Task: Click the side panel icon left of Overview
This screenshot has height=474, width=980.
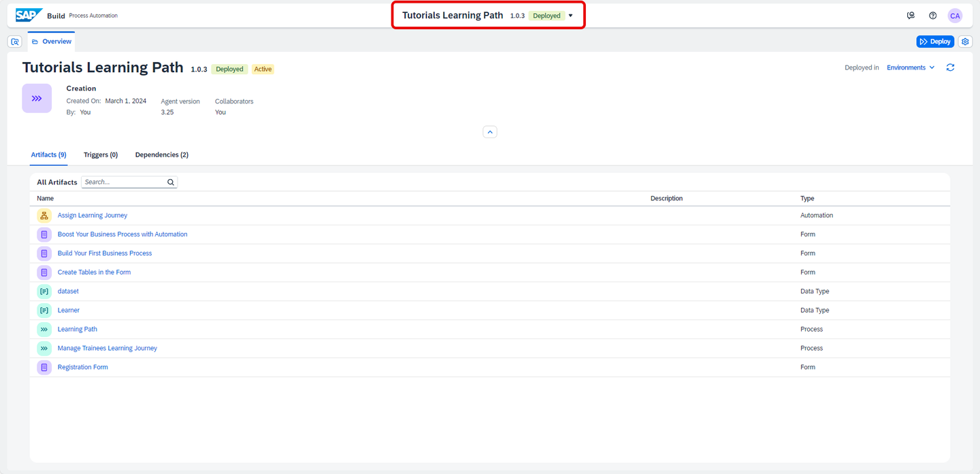Action: (15, 42)
